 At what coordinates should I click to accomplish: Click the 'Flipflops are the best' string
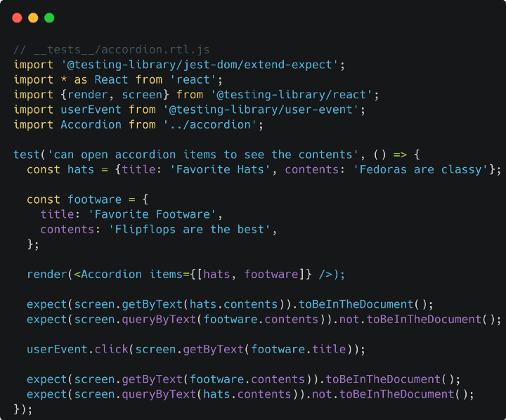(x=190, y=230)
